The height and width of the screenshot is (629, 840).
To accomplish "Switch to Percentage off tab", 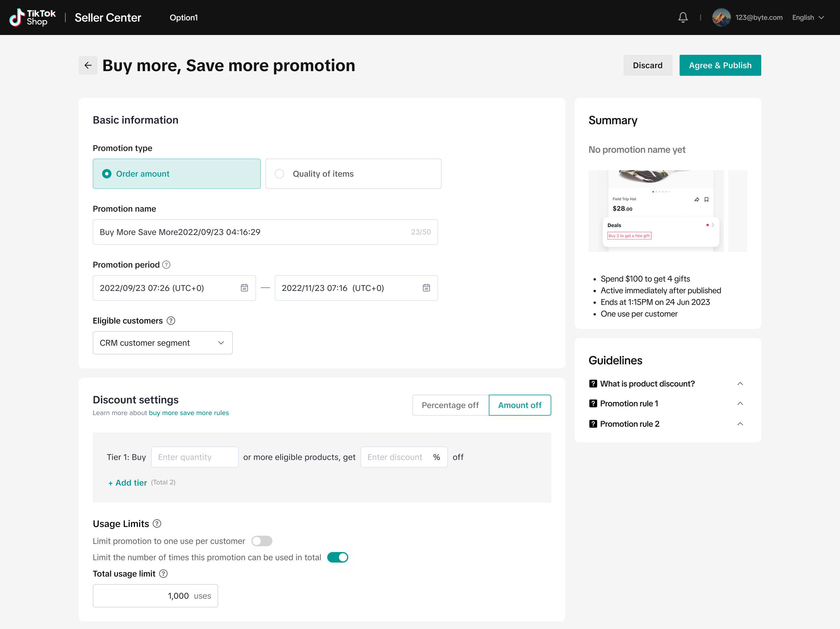I will (450, 405).
